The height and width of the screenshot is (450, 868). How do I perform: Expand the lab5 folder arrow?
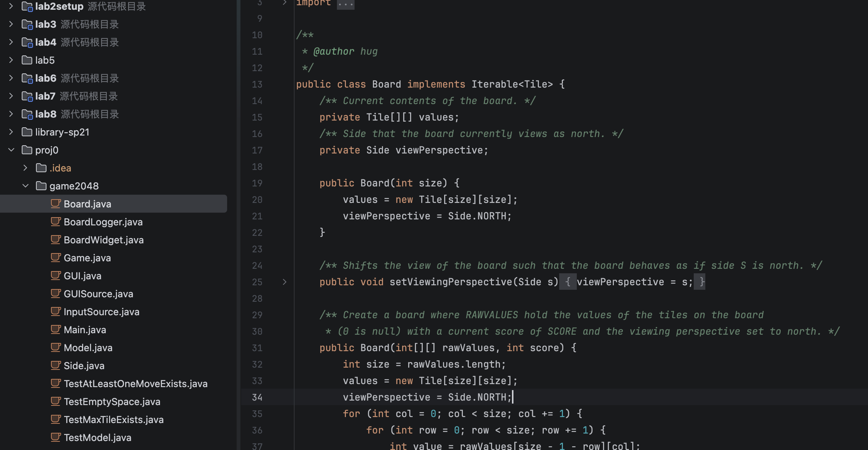(x=11, y=60)
